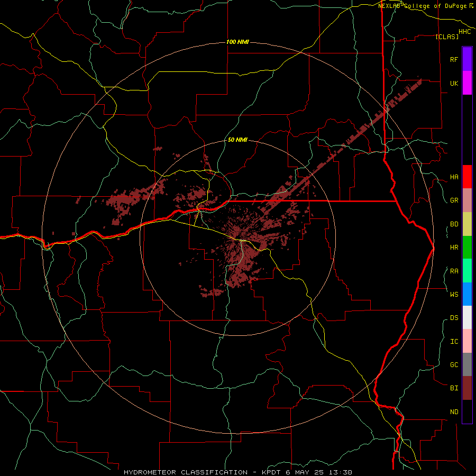Image resolution: width=476 pixels, height=476 pixels.
Task: Click the RA light green legend swatch
Action: pyautogui.click(x=467, y=271)
